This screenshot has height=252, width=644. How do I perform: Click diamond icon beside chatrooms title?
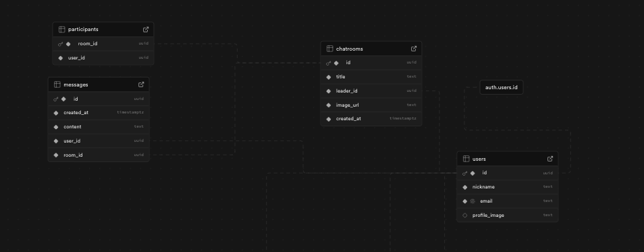329,77
